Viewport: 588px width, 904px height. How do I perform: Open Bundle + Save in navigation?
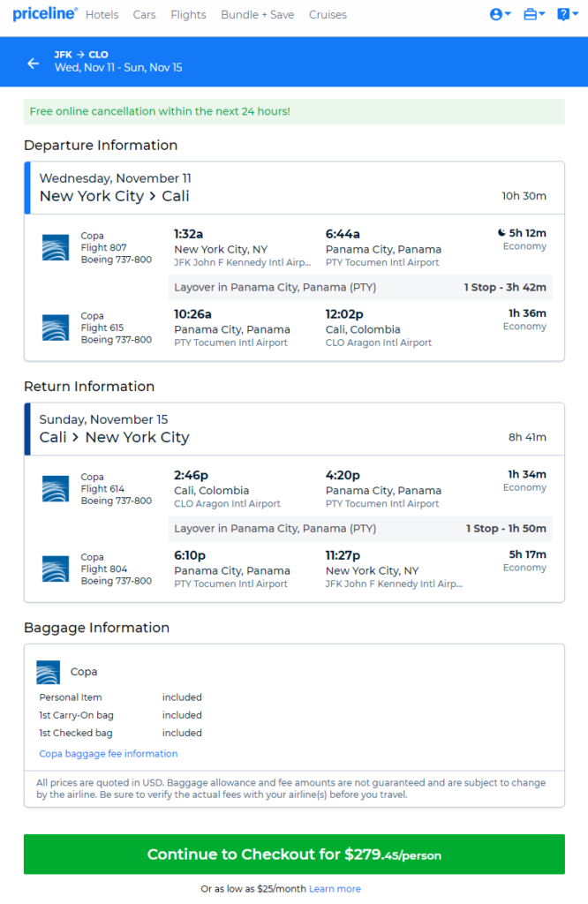(x=257, y=15)
